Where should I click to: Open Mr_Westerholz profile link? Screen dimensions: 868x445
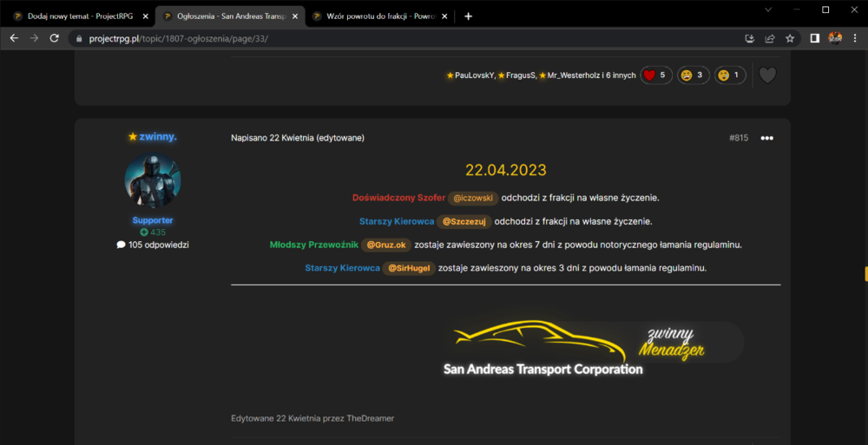[573, 75]
